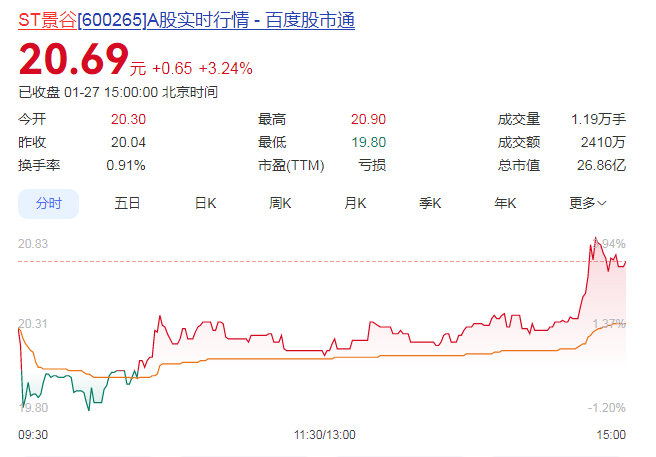Click the current price 20.69
The height and width of the screenshot is (457, 656).
(74, 62)
